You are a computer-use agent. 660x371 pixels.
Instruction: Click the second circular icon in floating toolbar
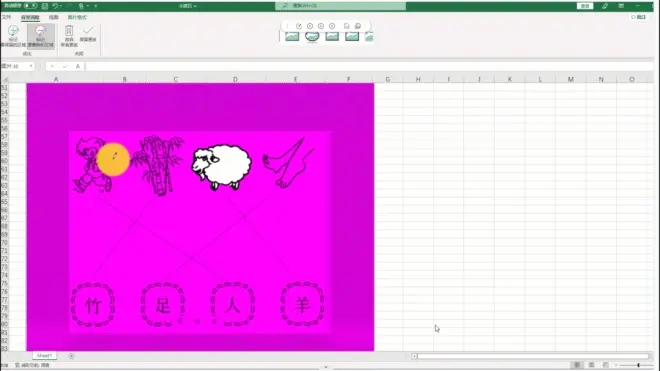tap(321, 26)
